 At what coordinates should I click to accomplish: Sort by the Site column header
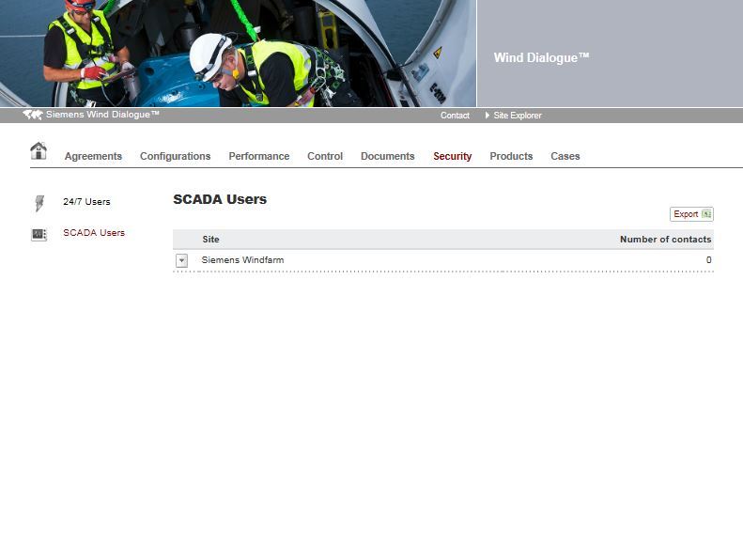click(210, 240)
